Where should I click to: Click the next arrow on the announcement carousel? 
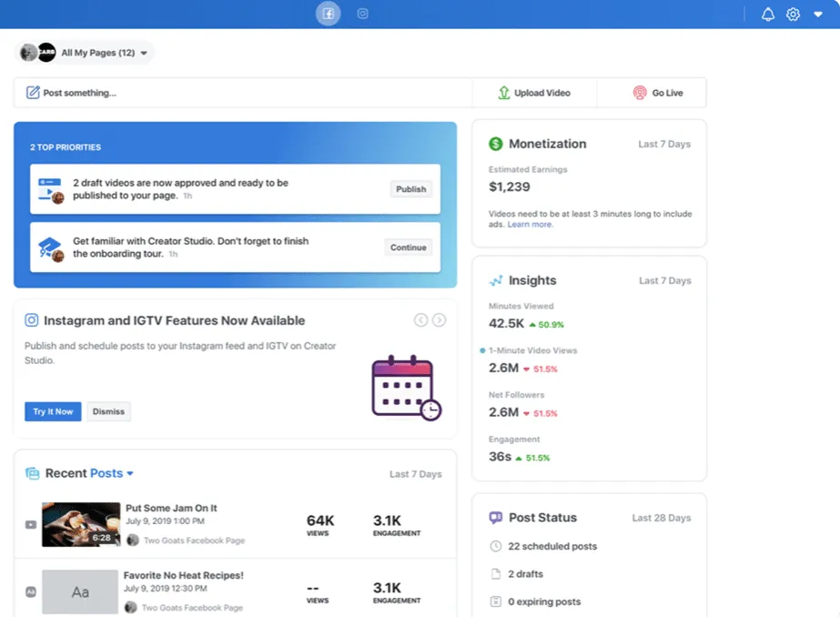tap(440, 319)
